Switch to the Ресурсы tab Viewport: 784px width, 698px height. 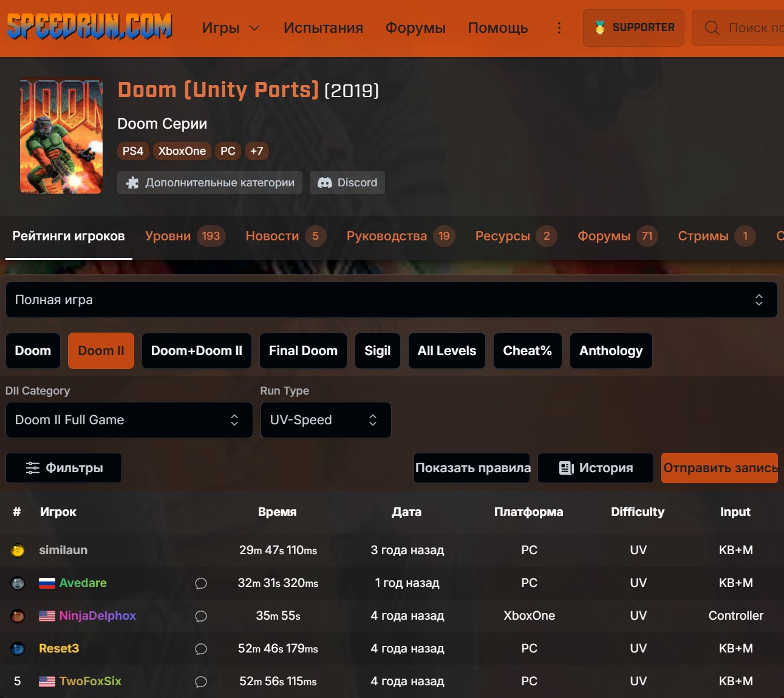(516, 236)
